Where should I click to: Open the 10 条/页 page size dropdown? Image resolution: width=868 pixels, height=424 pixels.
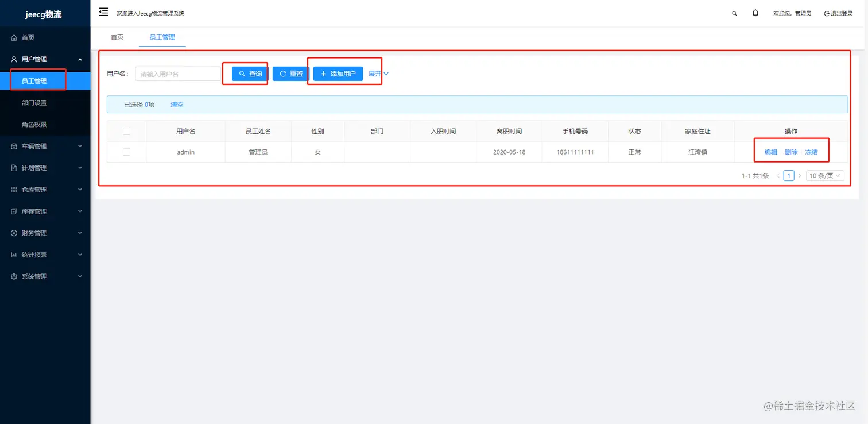click(825, 176)
